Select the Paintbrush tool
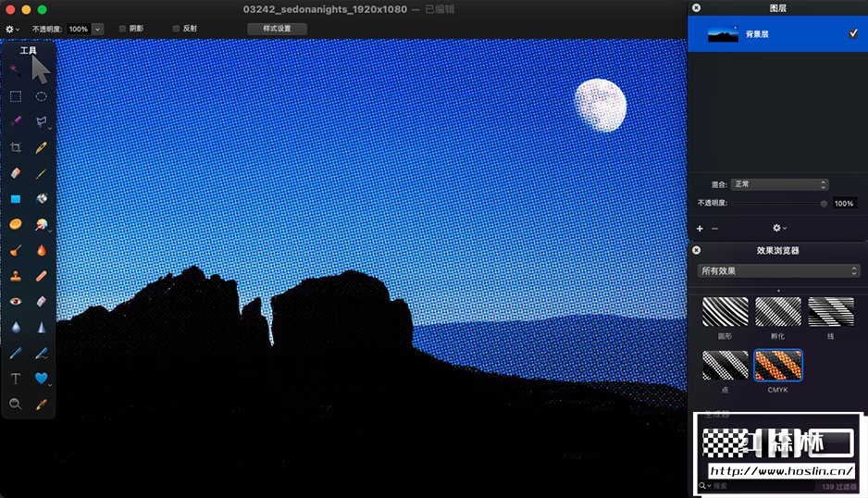This screenshot has width=868, height=498. (x=42, y=173)
